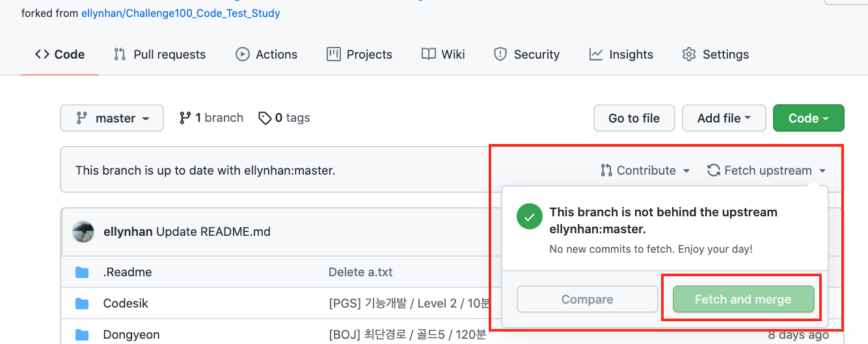
Task: Go to the Projects tab
Action: click(x=360, y=55)
